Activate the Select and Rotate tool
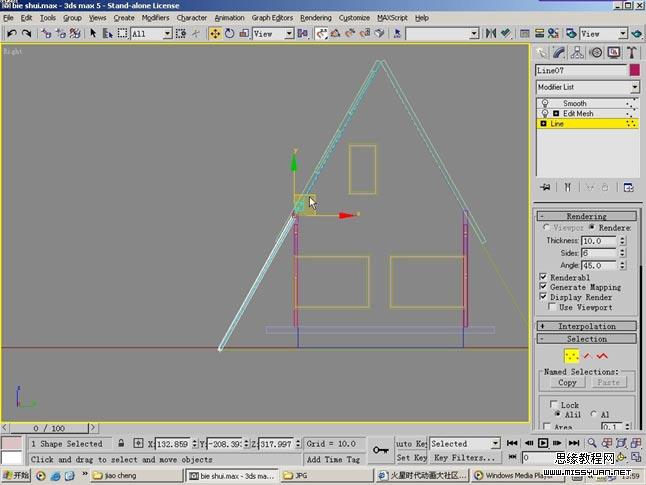646x485 pixels. 229,33
